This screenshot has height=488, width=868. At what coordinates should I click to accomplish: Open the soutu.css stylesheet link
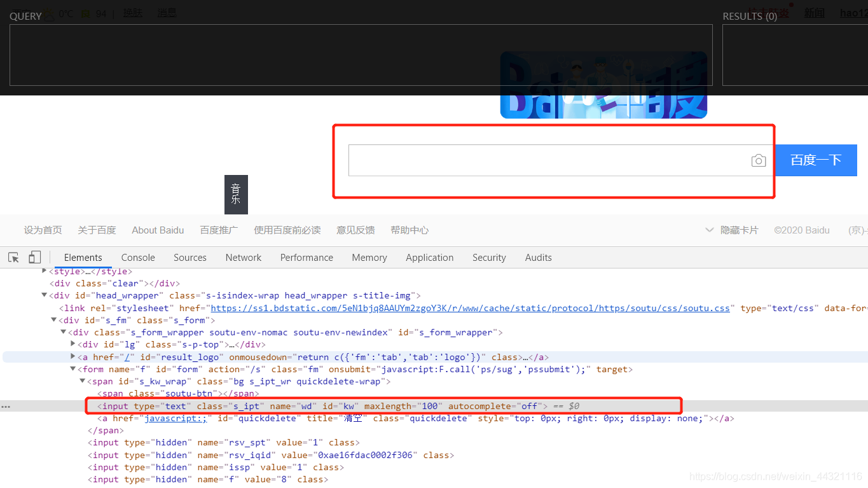point(470,308)
